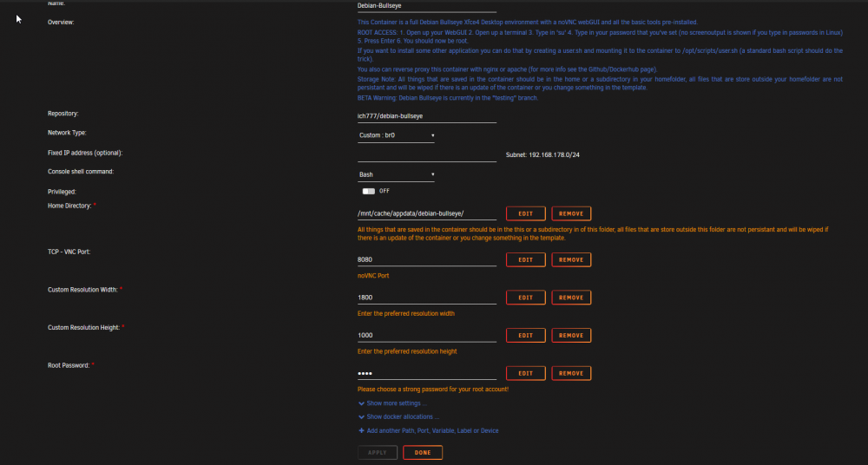Click the Overview label

61,23
